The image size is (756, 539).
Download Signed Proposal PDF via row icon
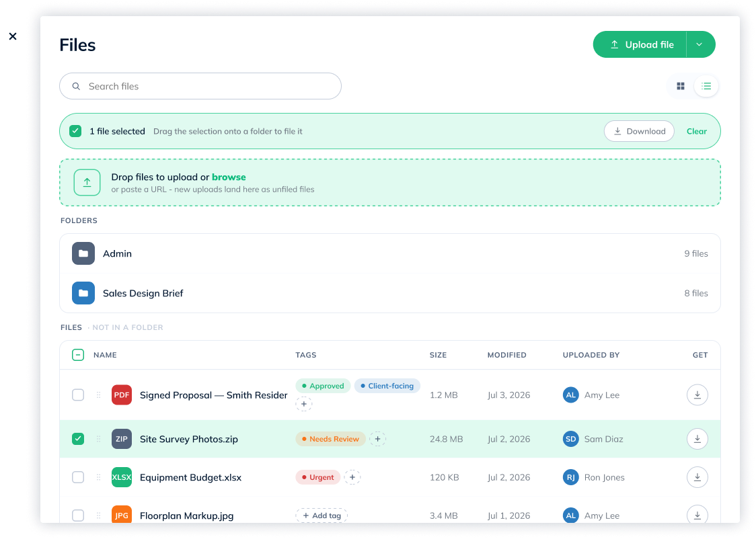pyautogui.click(x=697, y=395)
